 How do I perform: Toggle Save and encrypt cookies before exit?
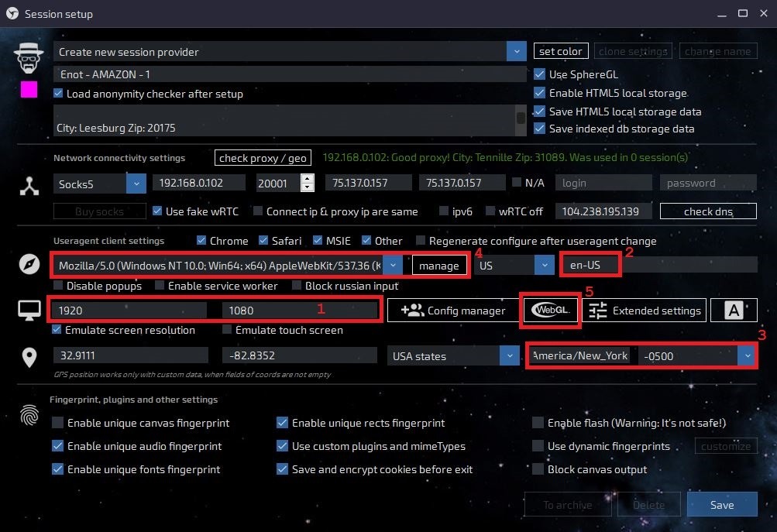pyautogui.click(x=282, y=469)
